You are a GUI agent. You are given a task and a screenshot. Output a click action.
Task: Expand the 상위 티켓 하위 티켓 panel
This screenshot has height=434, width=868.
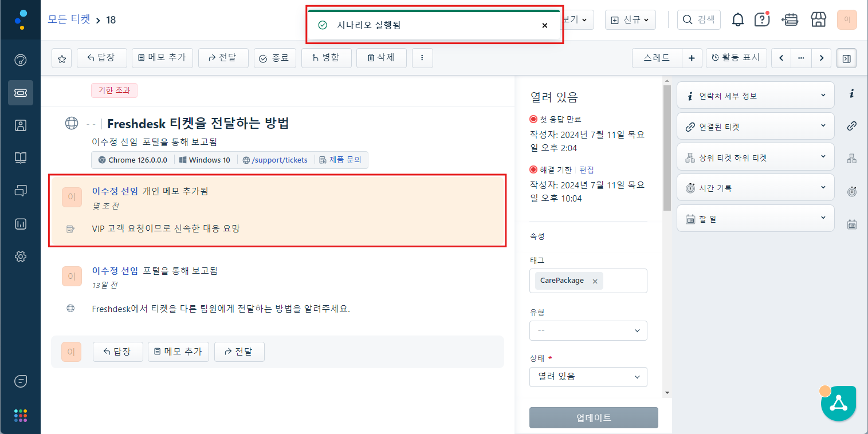(755, 157)
